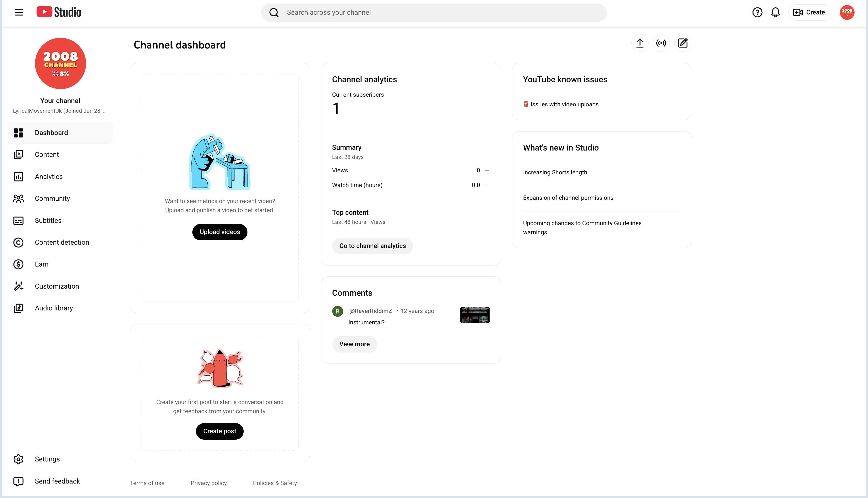Screen dimensions: 868x498
Task: Open the Subtitles menu label
Action: pos(48,221)
